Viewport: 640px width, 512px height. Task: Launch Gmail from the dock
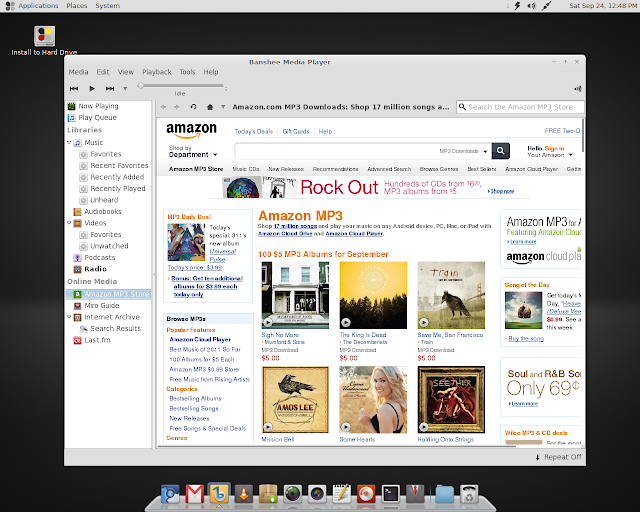coord(195,494)
